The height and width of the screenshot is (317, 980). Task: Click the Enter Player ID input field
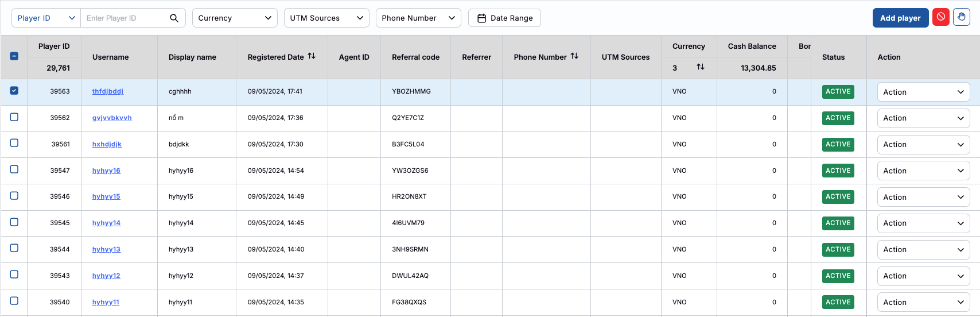(123, 18)
